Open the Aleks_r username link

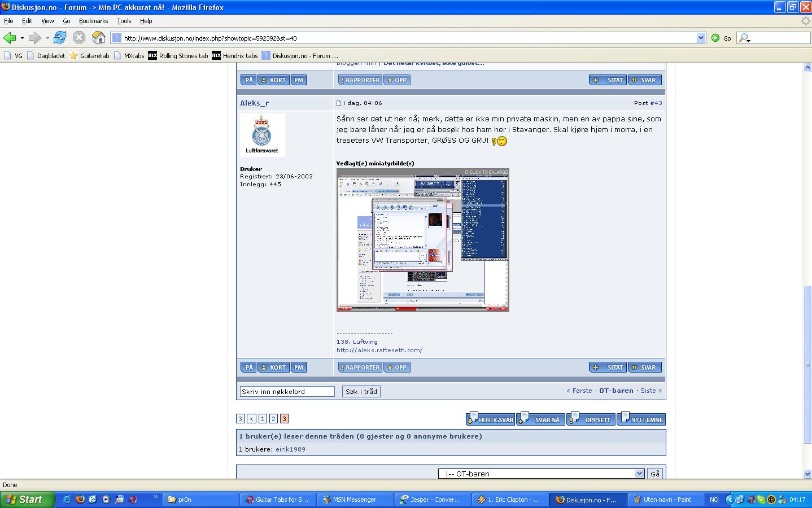(x=255, y=103)
